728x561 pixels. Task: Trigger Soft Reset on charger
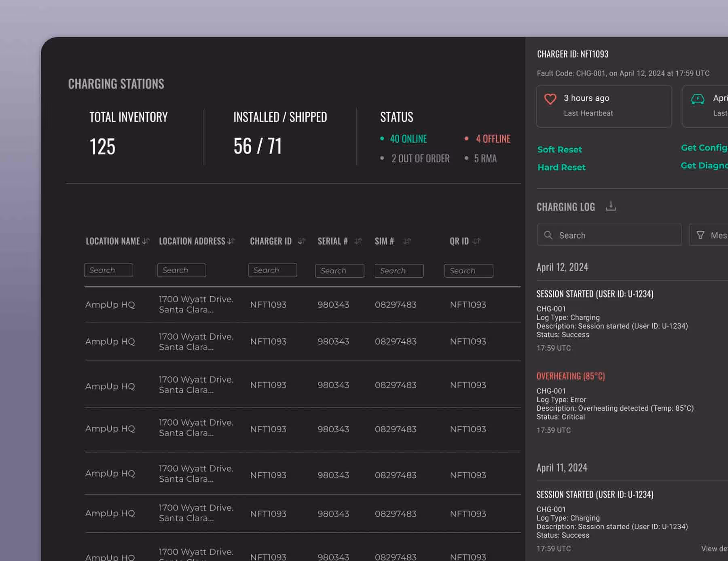coord(559,150)
